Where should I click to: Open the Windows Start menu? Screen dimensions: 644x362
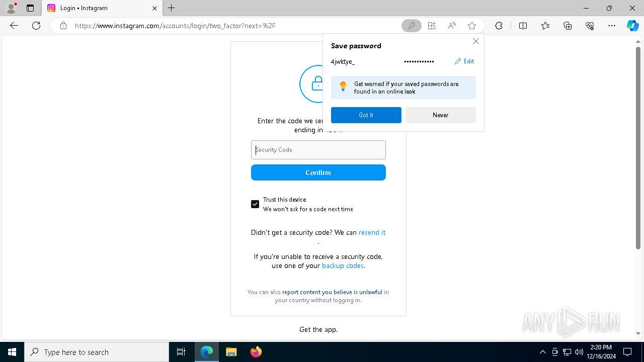point(12,352)
